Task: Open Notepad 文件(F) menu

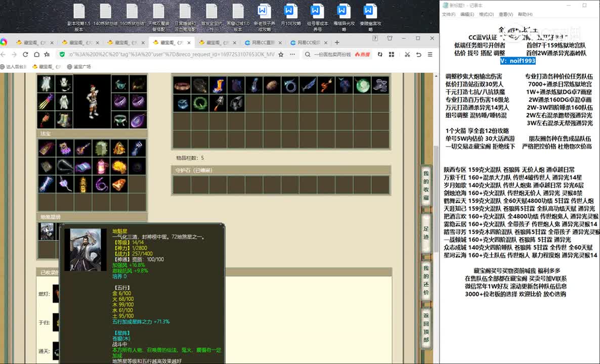Action: tap(448, 15)
